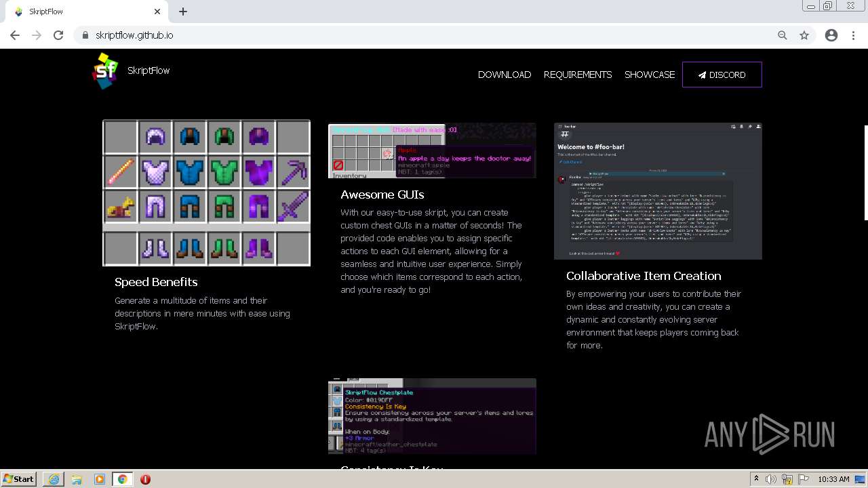Open the Awesome GUIs apple tooltip image
Screen dimensions: 868x488
point(432,150)
